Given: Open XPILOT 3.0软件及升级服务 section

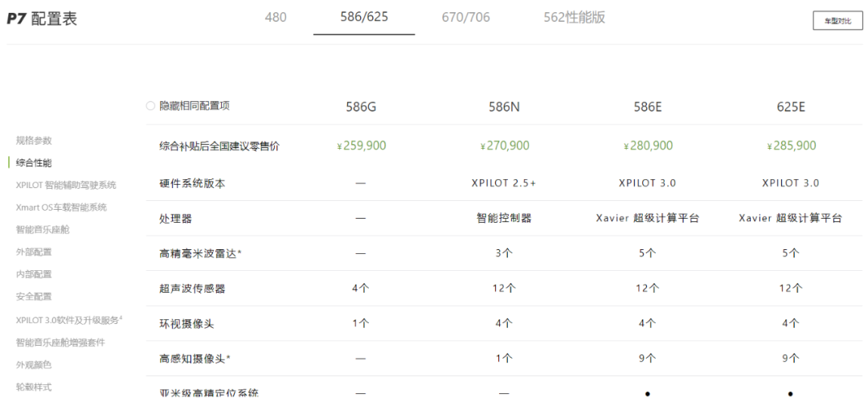Looking at the screenshot, I should pos(68,320).
